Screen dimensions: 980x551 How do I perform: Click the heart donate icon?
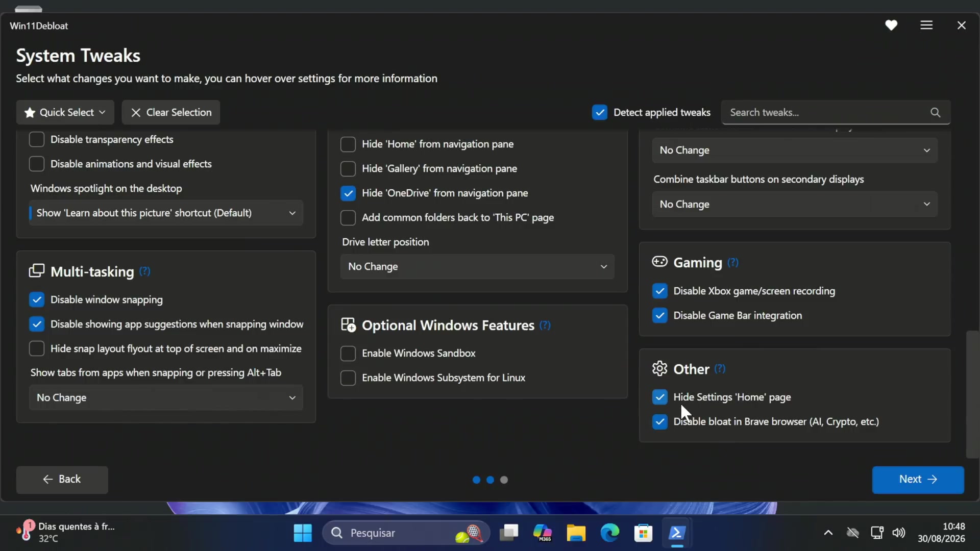tap(891, 25)
